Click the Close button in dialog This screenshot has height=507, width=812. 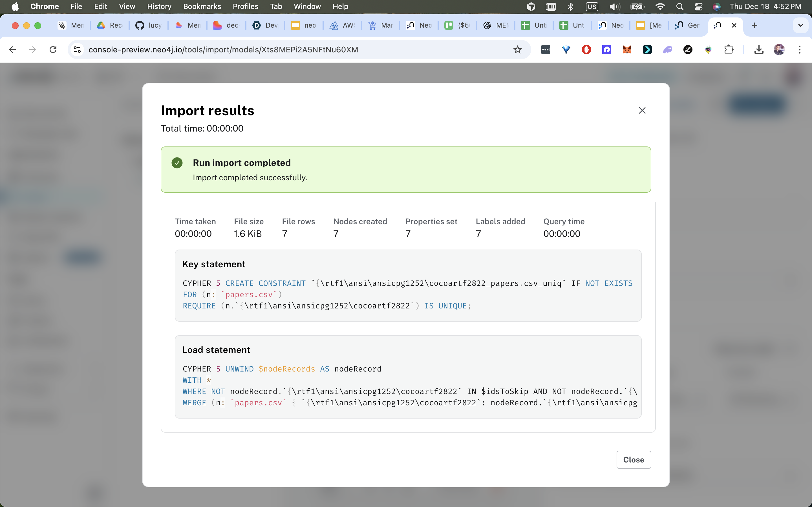point(634,459)
